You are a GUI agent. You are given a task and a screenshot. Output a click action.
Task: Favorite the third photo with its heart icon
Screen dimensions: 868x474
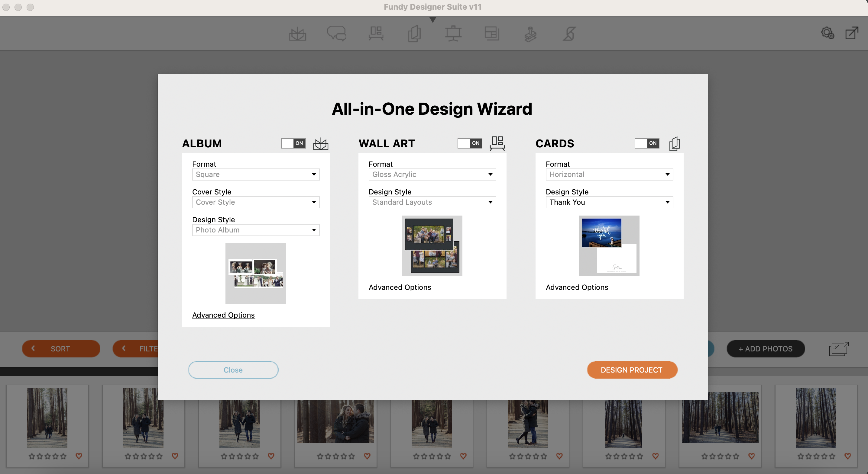(x=271, y=456)
